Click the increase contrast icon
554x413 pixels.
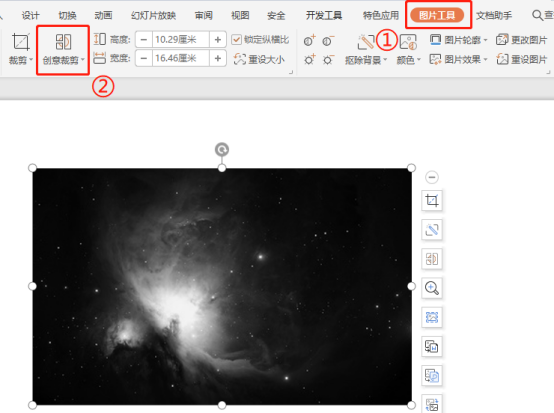(x=310, y=41)
